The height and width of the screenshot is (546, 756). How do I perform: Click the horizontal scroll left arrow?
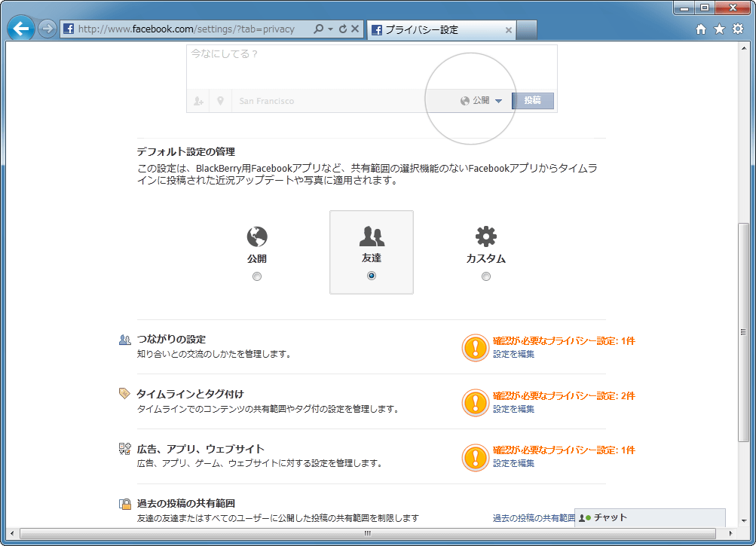[12, 533]
